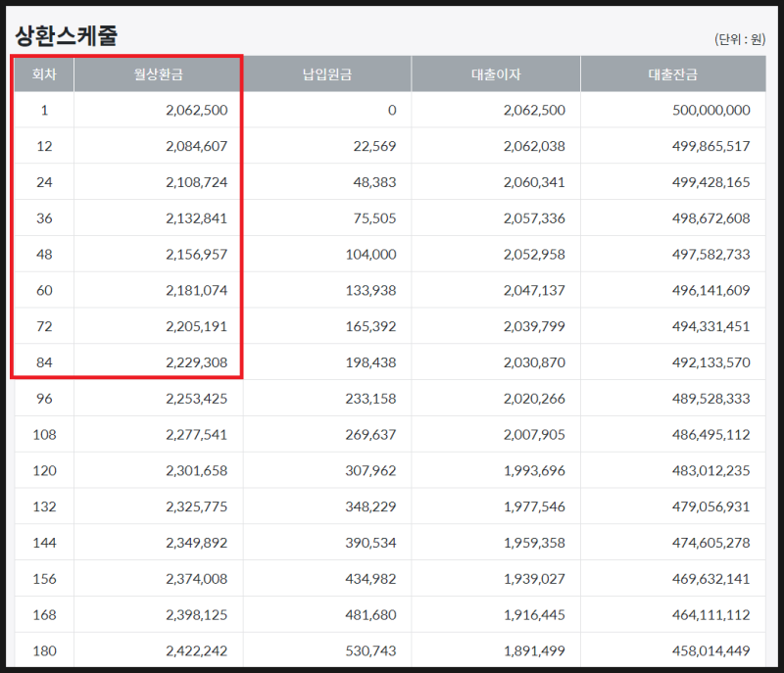Select balance 486,495,112 in row 108
The height and width of the screenshot is (673, 784).
710,435
